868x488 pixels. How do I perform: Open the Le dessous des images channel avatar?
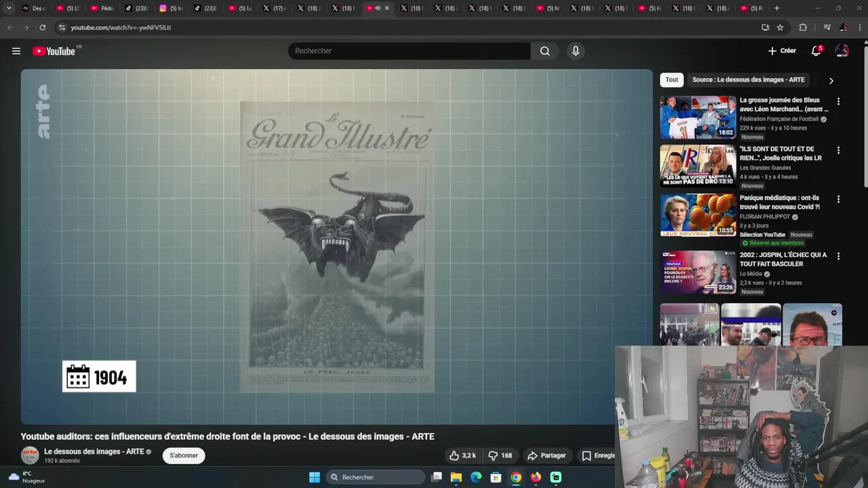click(30, 455)
